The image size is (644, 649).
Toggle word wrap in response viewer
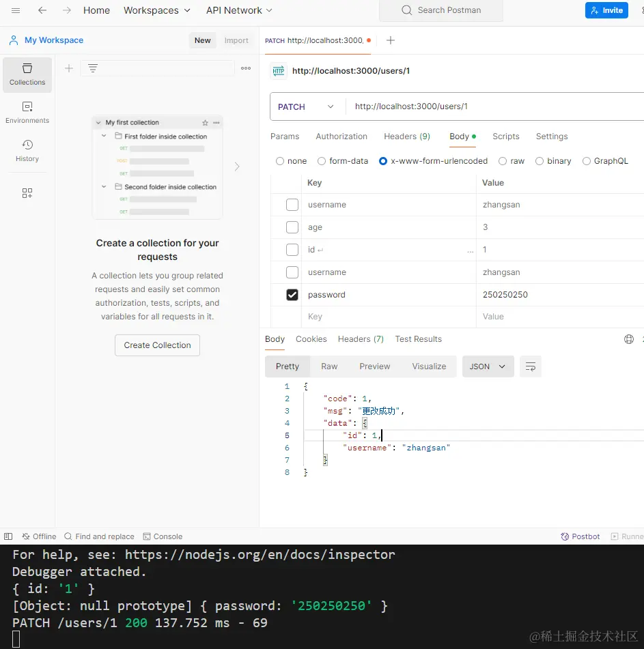point(531,366)
